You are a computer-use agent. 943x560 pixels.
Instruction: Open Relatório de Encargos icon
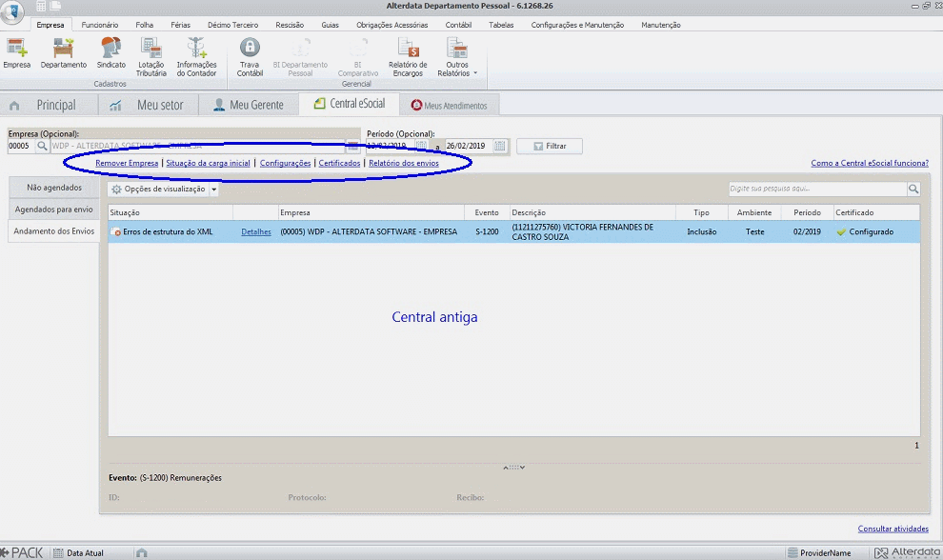[408, 57]
